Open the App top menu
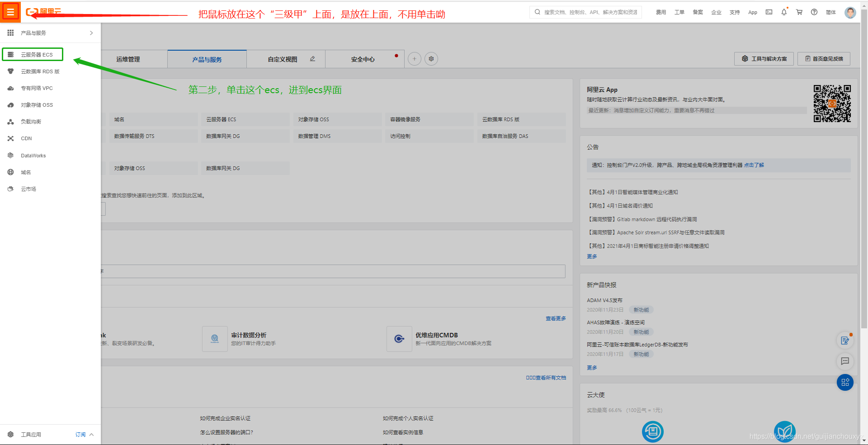 point(753,12)
